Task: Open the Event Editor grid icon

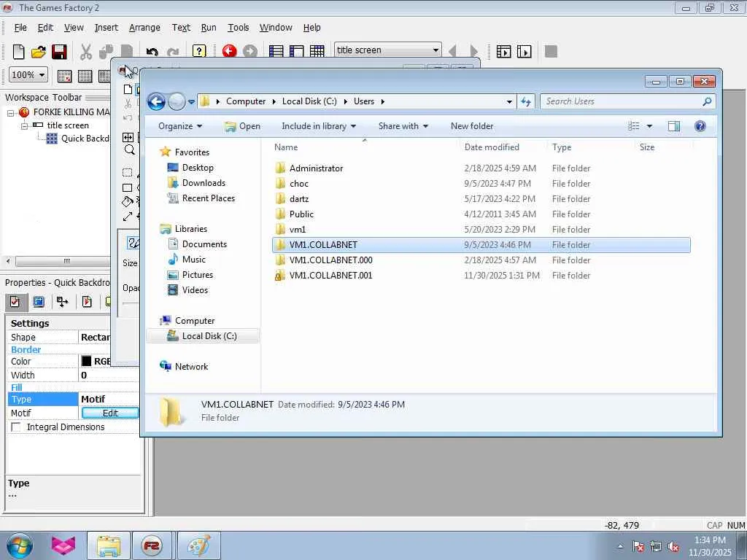Action: tap(317, 51)
